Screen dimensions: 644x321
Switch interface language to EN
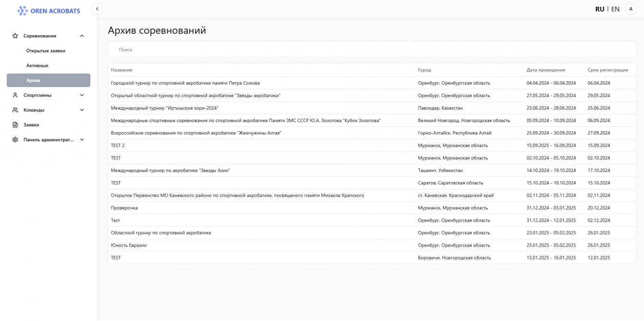[x=615, y=9]
